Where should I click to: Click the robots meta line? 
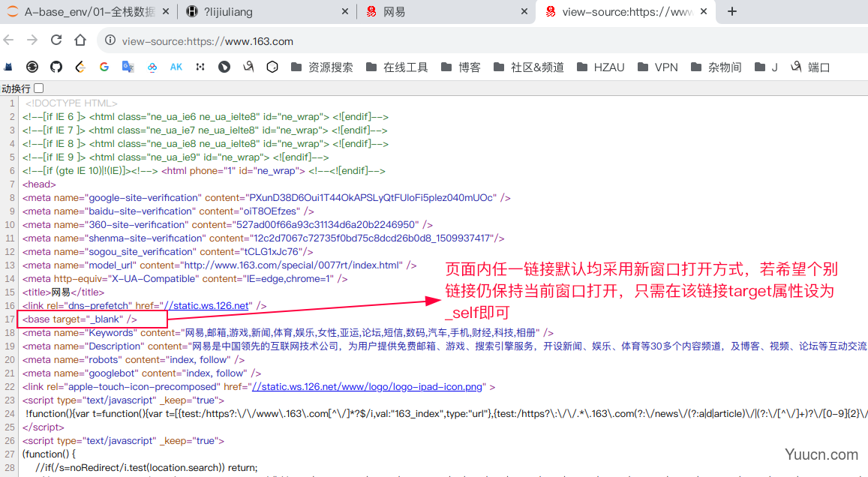click(134, 359)
